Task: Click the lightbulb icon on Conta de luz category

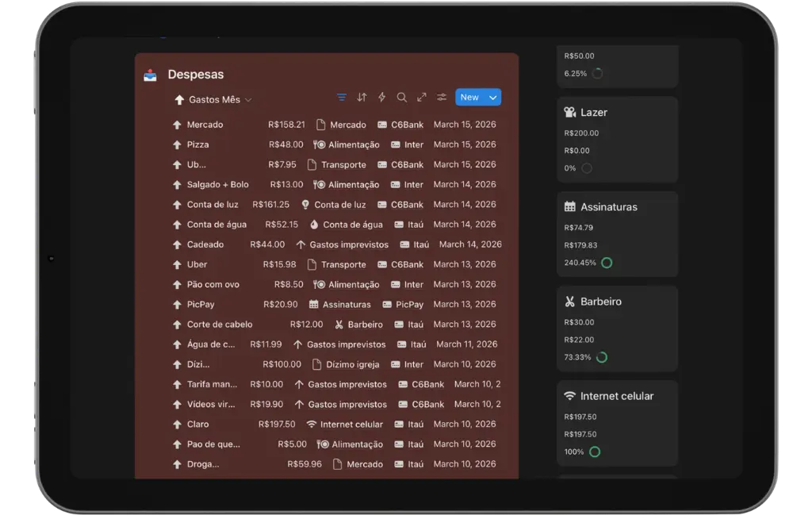Action: tap(305, 205)
